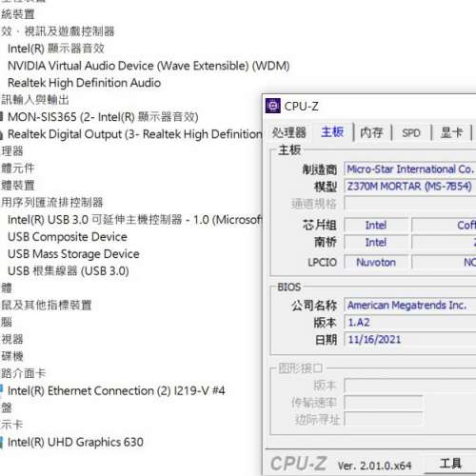Switch to the 处理器 tab in CPU-Z
Viewport: 476px width, 476px height.
289,132
